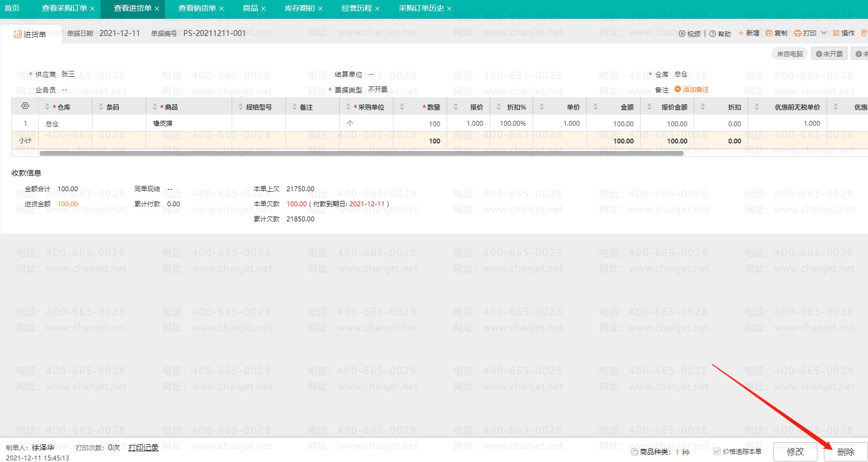Click the 复制 copy icon
868x462 pixels.
click(769, 33)
